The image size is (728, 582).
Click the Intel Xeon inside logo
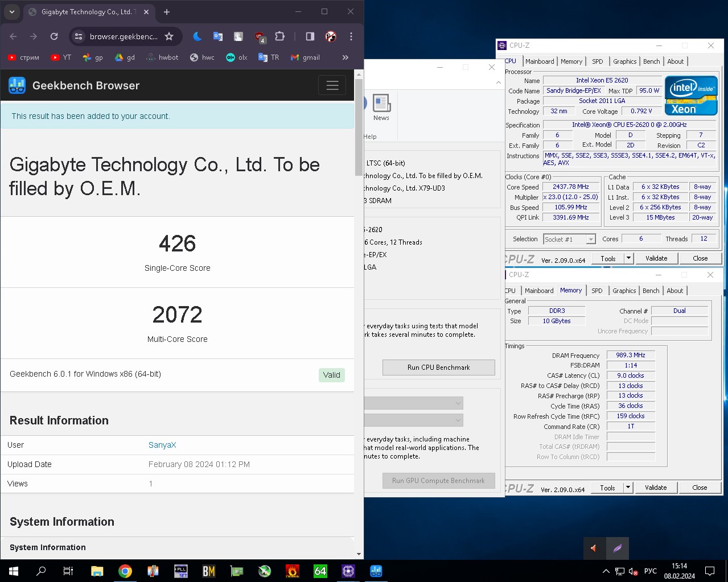point(692,96)
